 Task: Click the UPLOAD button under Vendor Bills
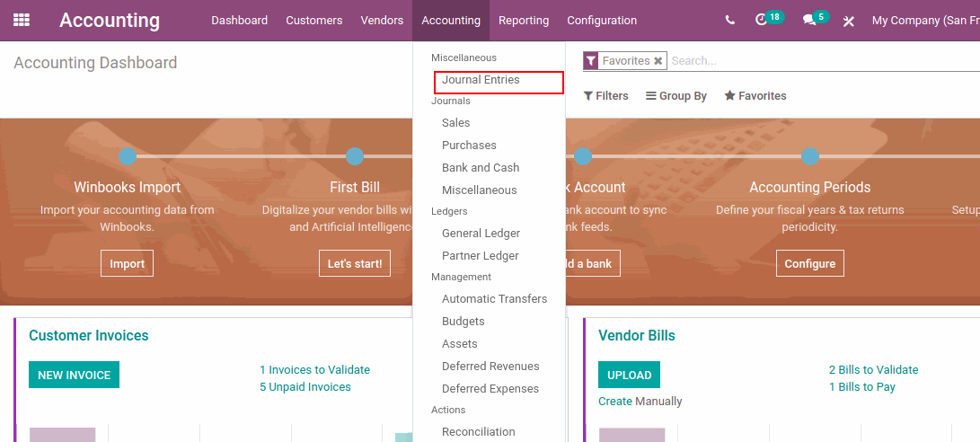click(x=629, y=375)
